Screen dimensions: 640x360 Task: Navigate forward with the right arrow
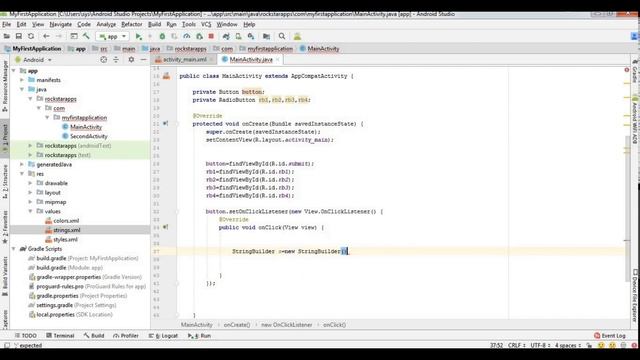pyautogui.click(x=59, y=36)
